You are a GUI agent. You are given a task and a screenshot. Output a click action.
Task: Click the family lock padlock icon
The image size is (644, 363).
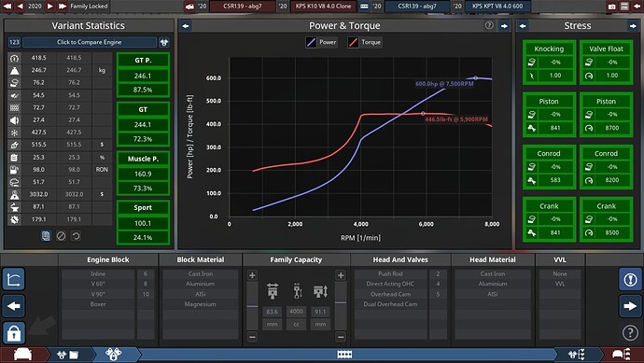pos(14,333)
